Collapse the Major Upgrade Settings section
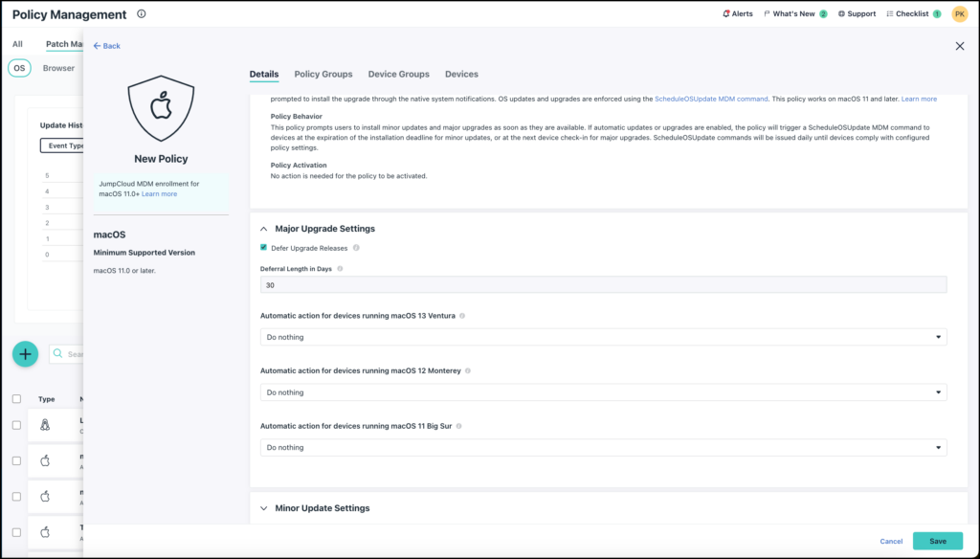The image size is (980, 559). [x=264, y=229]
